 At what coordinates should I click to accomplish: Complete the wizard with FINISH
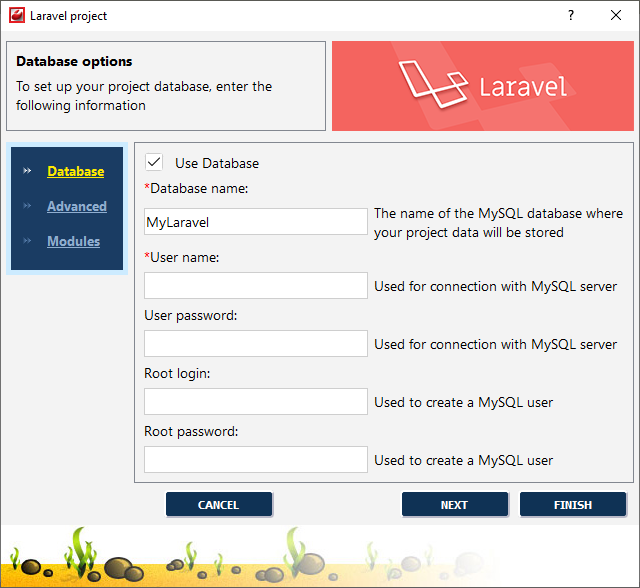click(x=573, y=505)
